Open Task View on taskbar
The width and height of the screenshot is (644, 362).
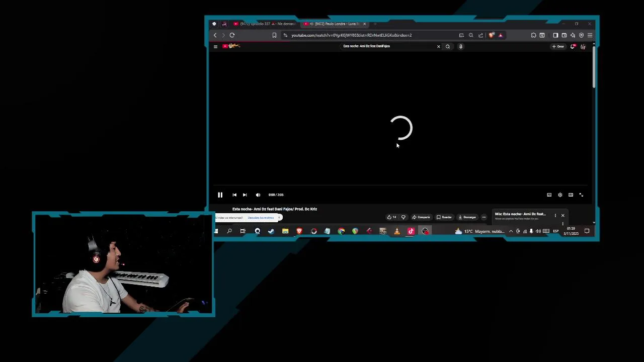243,231
